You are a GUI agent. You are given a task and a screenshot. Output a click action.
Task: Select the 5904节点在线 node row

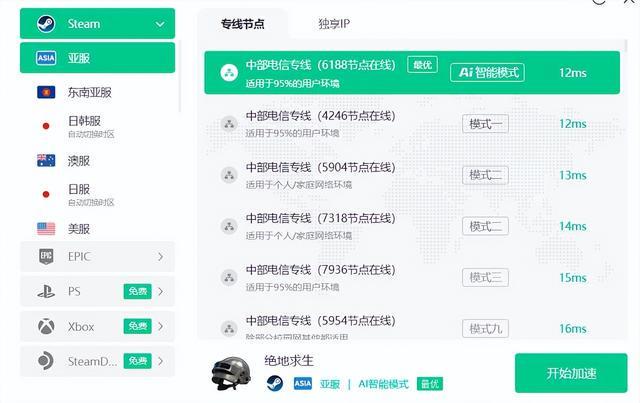click(412, 175)
